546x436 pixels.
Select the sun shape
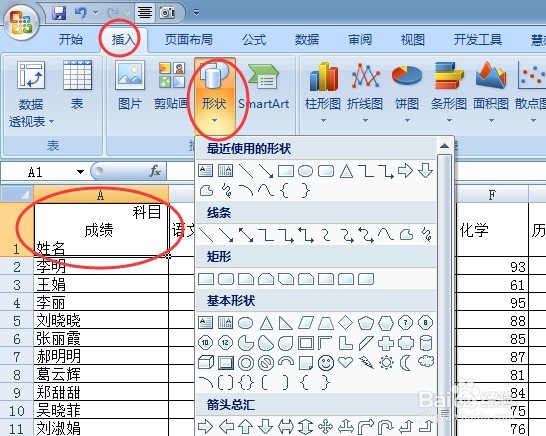click(386, 362)
